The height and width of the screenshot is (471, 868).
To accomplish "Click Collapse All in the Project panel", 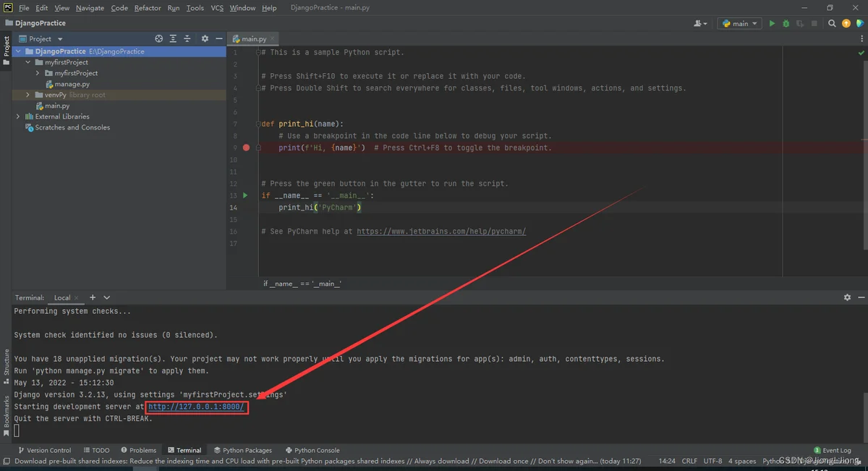I will (187, 38).
